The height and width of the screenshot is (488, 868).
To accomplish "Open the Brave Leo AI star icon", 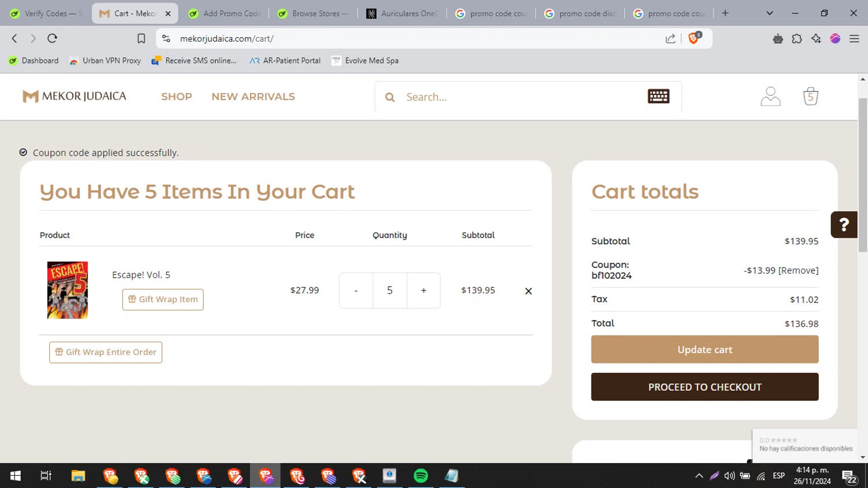I will coord(816,38).
